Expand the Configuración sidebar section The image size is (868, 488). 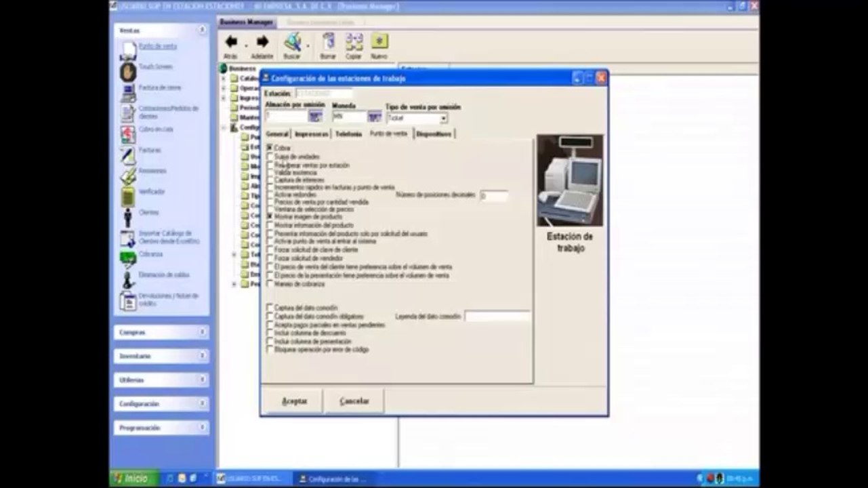tap(202, 403)
